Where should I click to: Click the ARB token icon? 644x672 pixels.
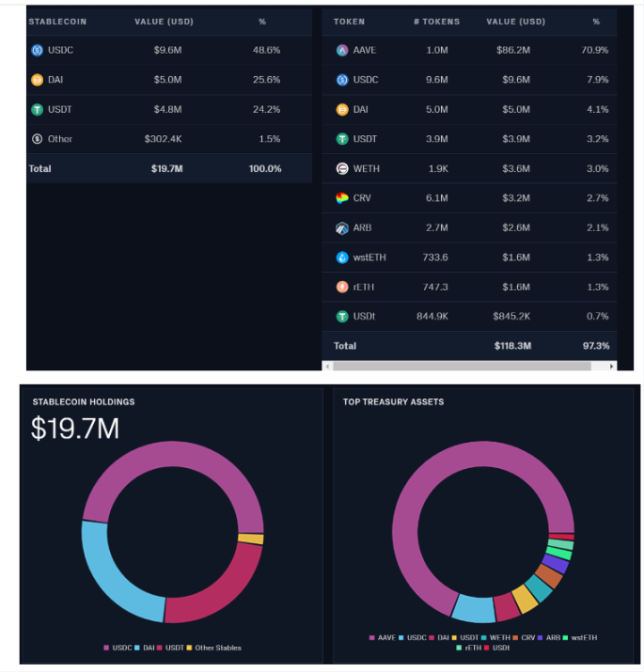pos(342,227)
